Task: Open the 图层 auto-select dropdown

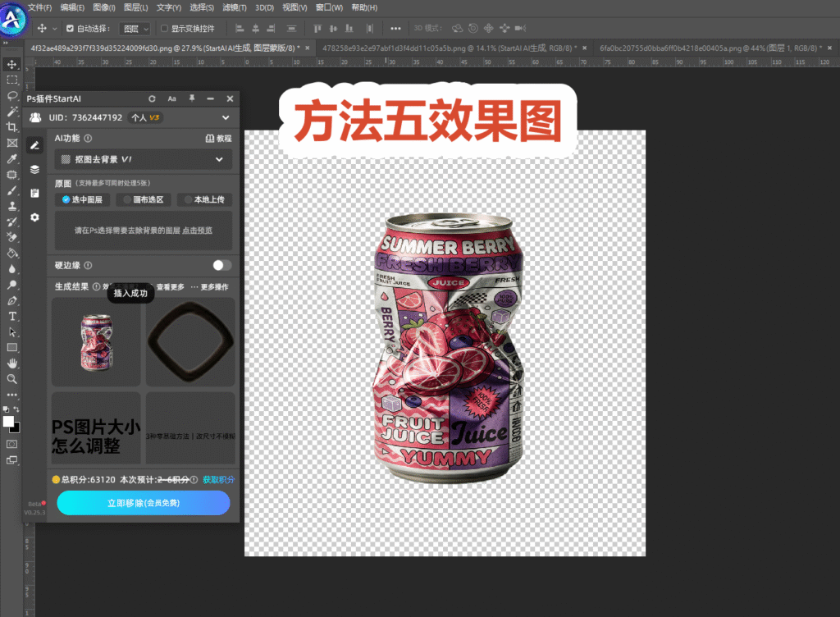Action: click(x=135, y=29)
